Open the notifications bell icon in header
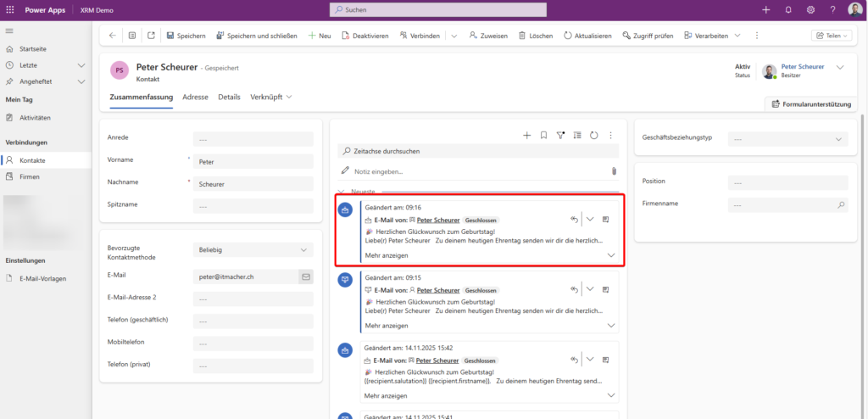Image resolution: width=868 pixels, height=419 pixels. point(788,9)
